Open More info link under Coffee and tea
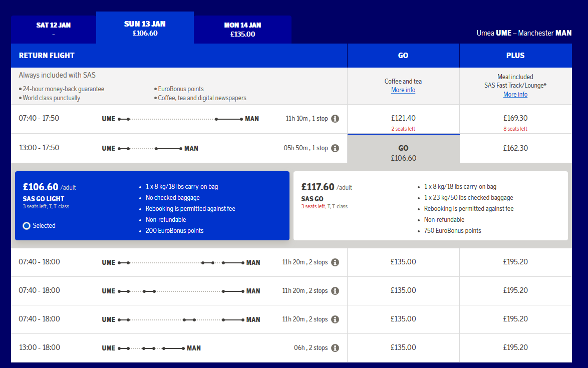The width and height of the screenshot is (588, 368). coord(403,90)
